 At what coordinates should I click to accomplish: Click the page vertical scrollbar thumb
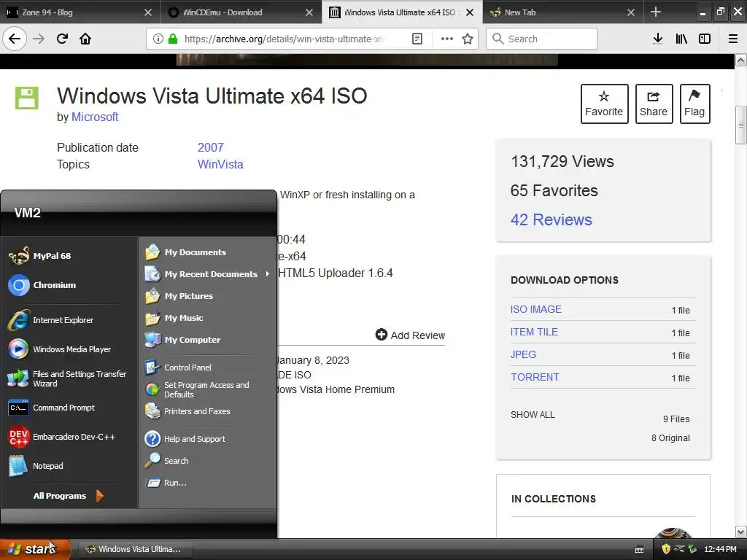pyautogui.click(x=740, y=125)
